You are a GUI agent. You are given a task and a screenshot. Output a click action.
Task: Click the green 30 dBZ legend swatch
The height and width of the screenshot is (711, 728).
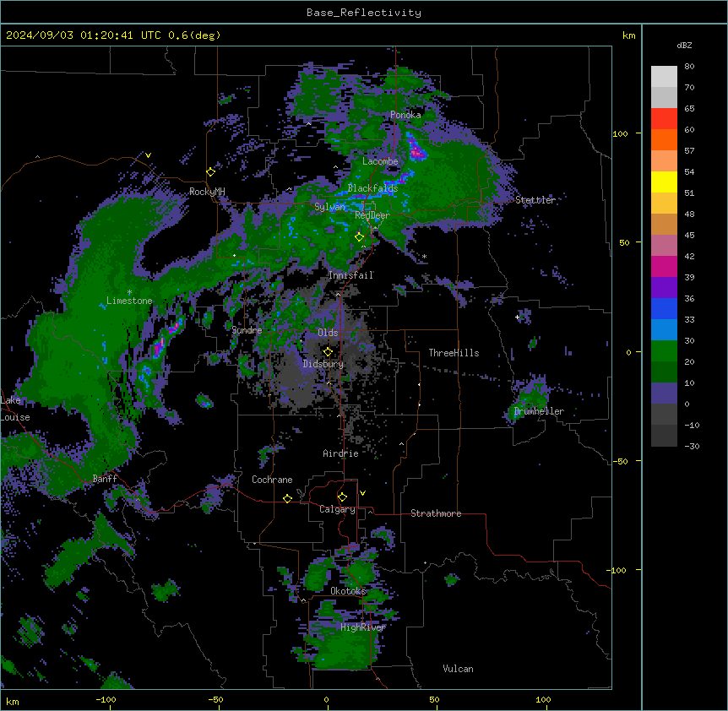664,351
